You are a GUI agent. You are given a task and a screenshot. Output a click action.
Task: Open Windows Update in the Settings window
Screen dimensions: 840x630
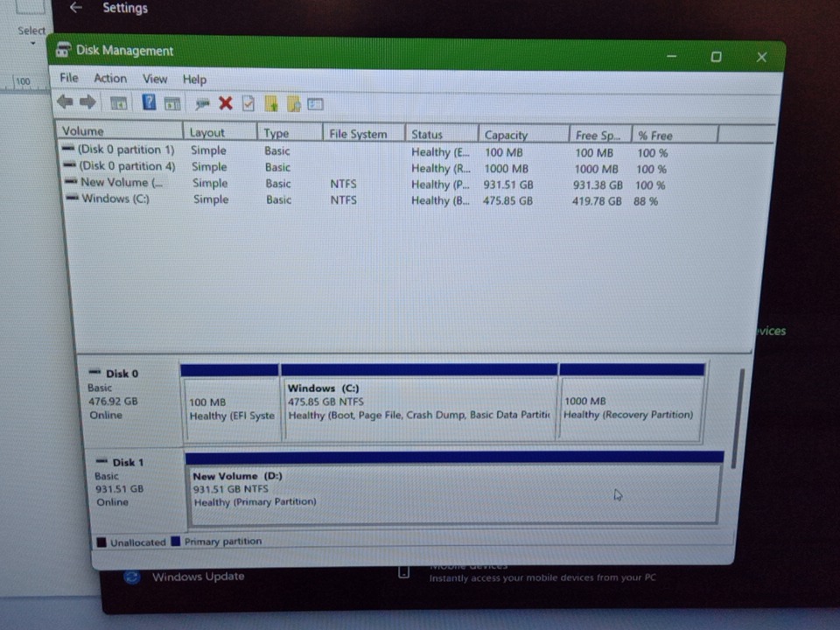tap(199, 577)
